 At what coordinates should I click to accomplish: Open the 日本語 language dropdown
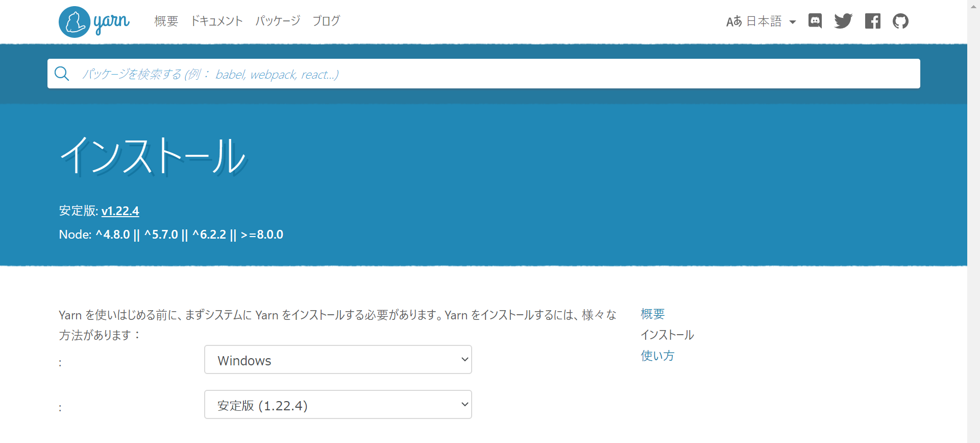(x=765, y=21)
